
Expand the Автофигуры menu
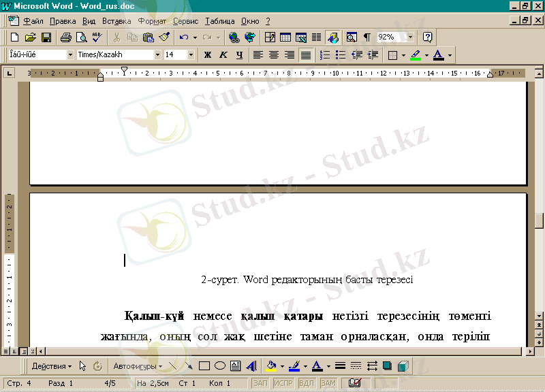pos(138,366)
